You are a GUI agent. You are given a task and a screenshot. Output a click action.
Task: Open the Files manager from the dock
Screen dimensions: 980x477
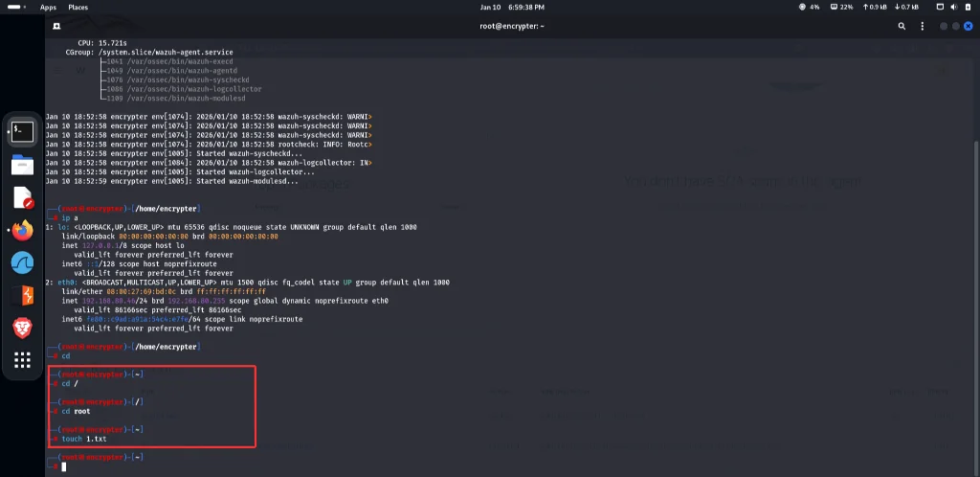(23, 165)
